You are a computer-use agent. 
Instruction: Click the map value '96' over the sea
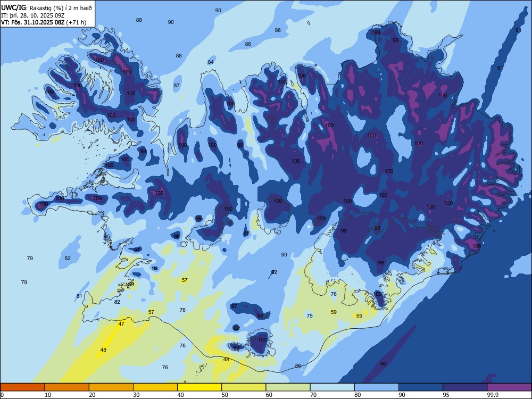tap(383, 364)
